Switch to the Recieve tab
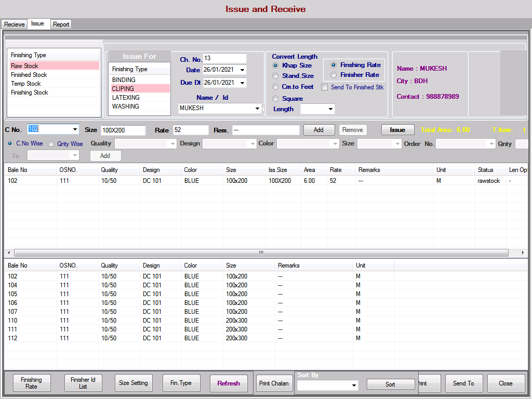532x399 pixels. 14,24
